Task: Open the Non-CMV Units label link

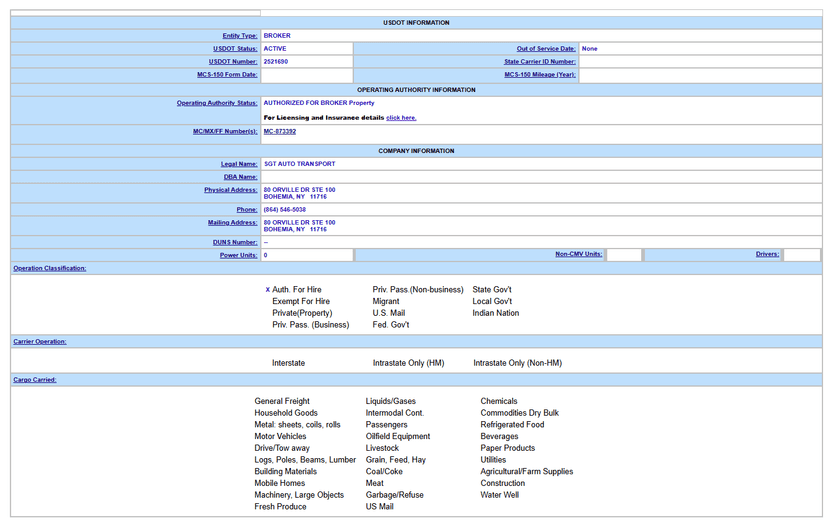Action: pyautogui.click(x=578, y=254)
